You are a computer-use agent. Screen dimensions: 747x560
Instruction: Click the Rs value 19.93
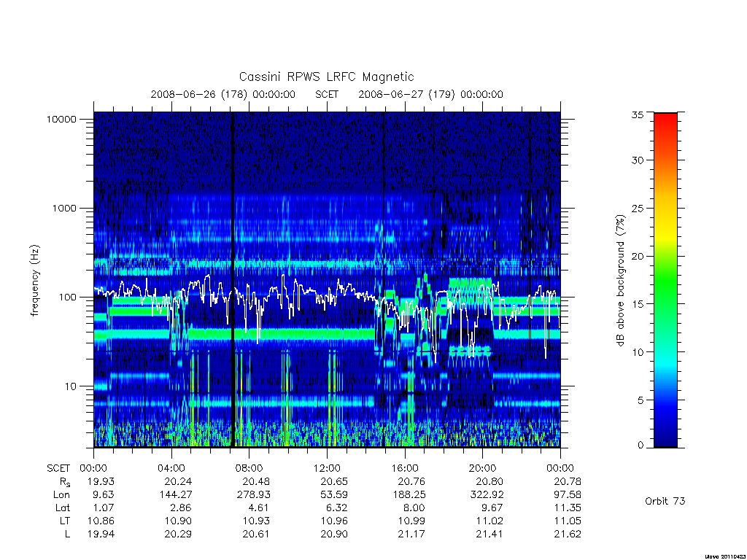pos(101,481)
